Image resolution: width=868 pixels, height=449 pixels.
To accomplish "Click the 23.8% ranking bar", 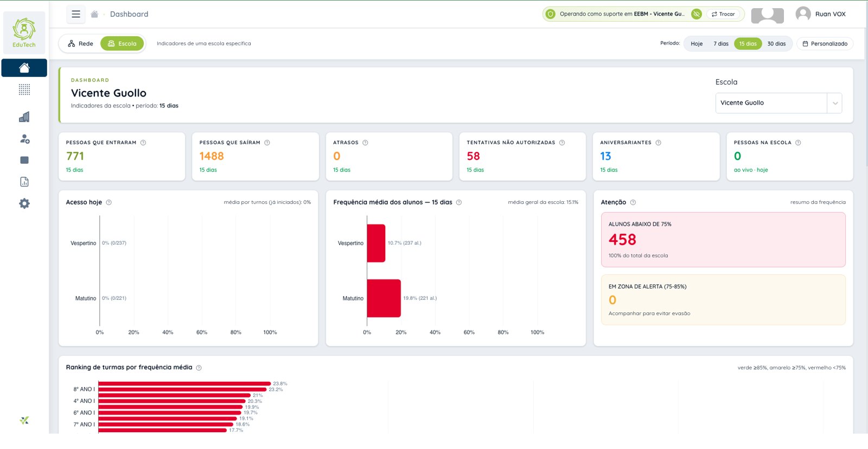I will click(184, 383).
